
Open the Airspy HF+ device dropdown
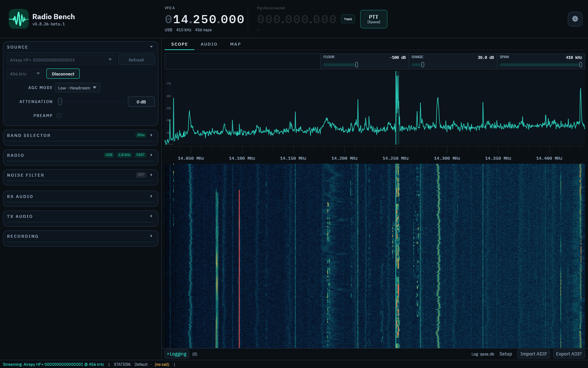pos(61,60)
